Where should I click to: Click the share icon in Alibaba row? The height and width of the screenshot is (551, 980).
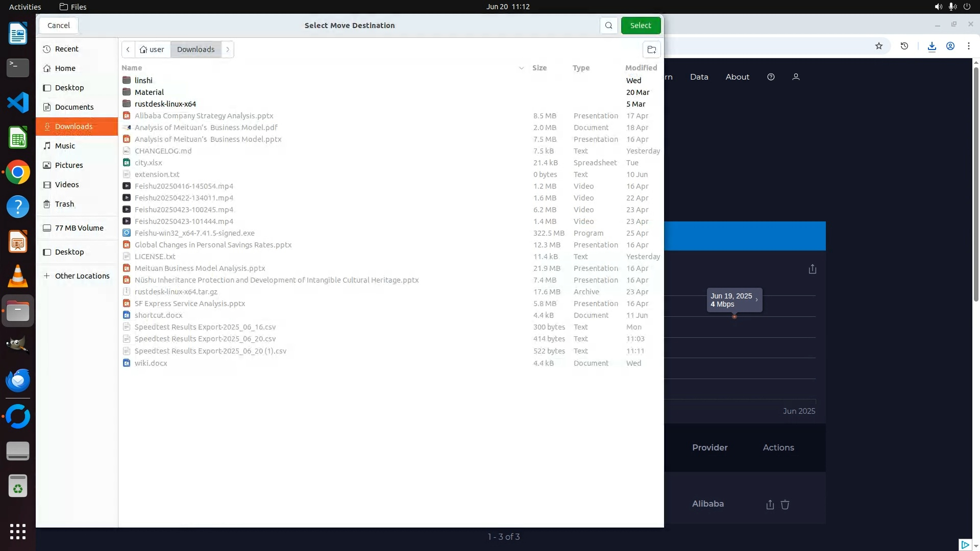point(770,505)
